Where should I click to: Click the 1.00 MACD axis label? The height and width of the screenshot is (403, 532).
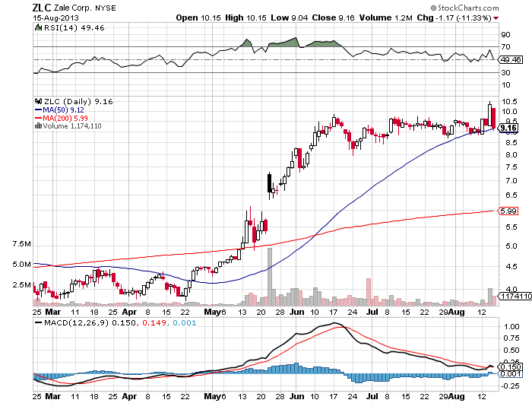pos(511,327)
